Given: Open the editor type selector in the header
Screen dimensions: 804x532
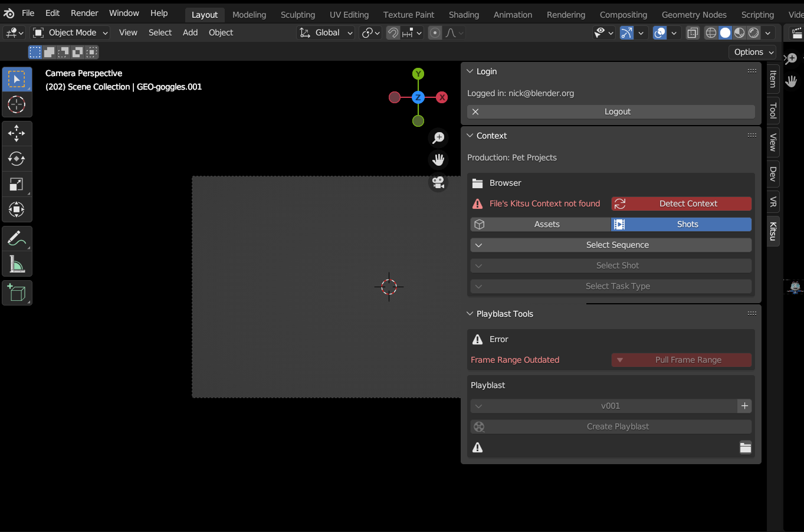Looking at the screenshot, I should [x=14, y=33].
